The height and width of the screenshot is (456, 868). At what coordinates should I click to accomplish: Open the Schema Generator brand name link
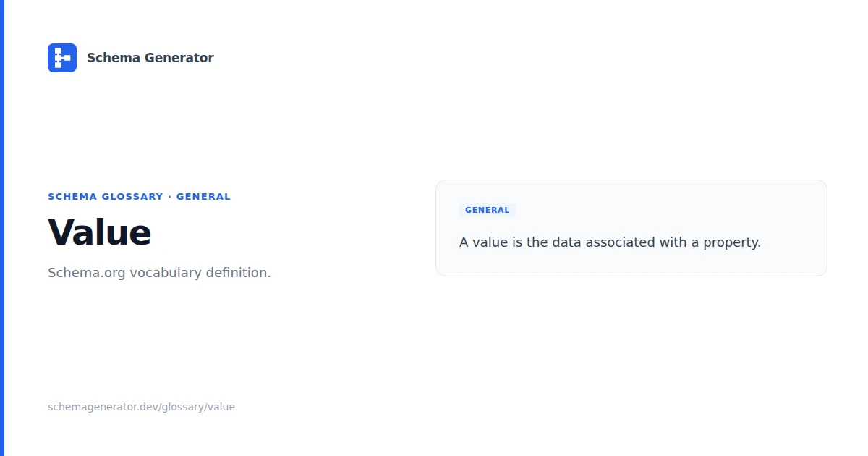point(150,58)
